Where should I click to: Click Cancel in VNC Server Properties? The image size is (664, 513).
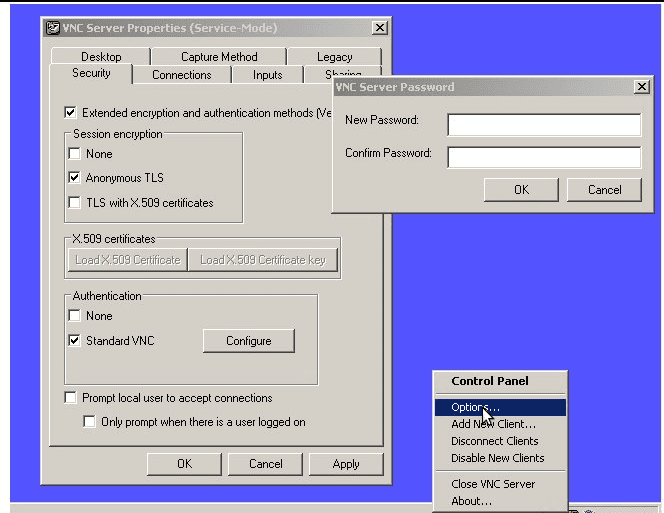pyautogui.click(x=266, y=464)
